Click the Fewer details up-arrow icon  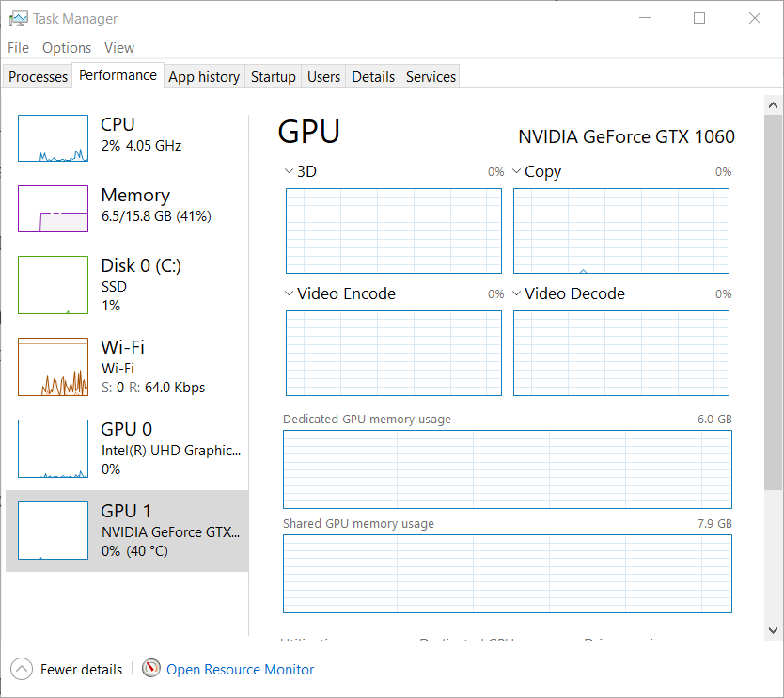coord(21,669)
